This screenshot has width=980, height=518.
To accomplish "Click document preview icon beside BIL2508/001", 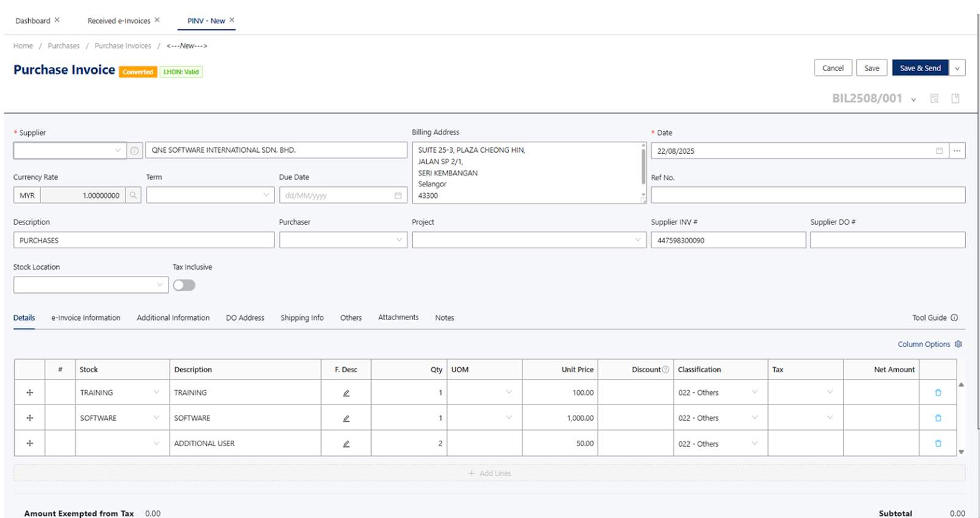I will (934, 99).
